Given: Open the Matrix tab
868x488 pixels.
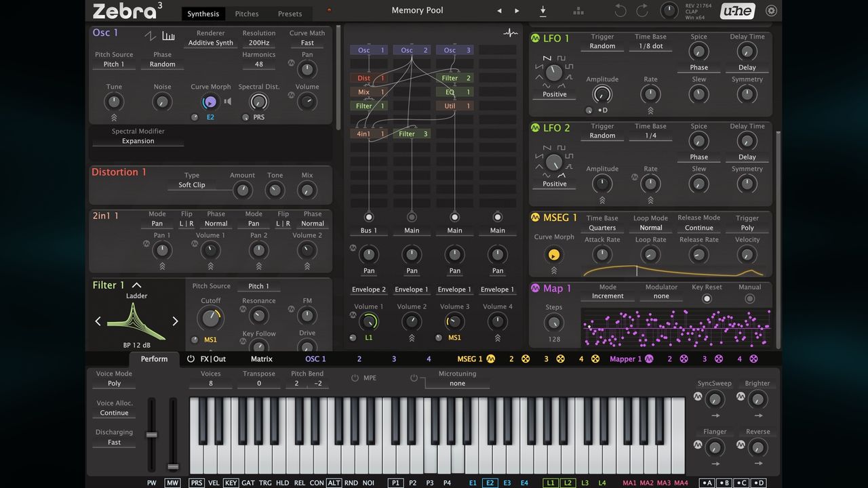Looking at the screenshot, I should coord(261,359).
